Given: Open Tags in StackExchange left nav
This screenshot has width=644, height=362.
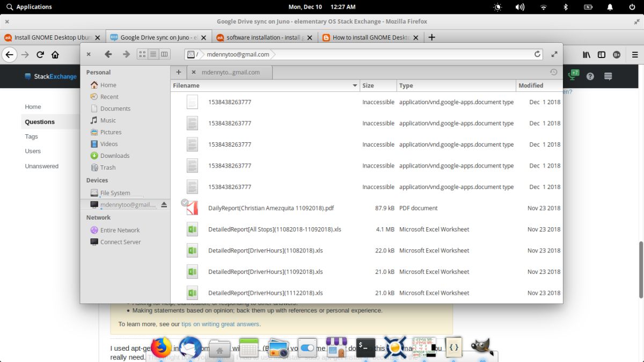Looking at the screenshot, I should click(31, 136).
